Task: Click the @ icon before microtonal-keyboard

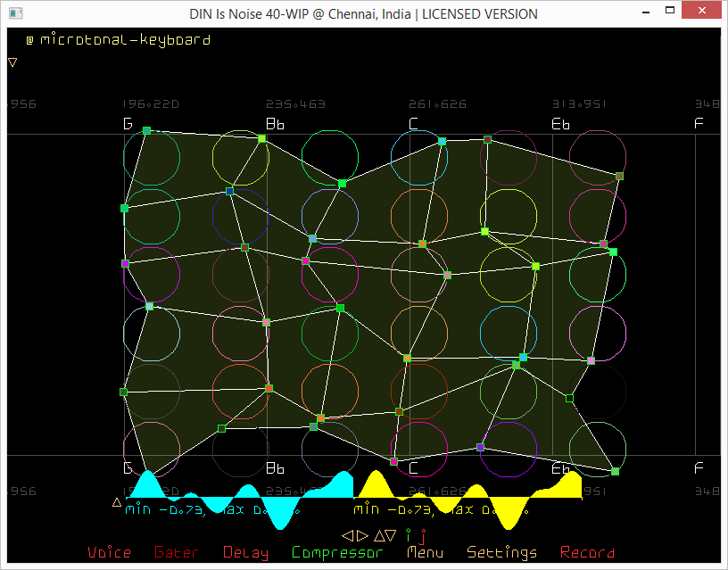Action: tap(29, 40)
